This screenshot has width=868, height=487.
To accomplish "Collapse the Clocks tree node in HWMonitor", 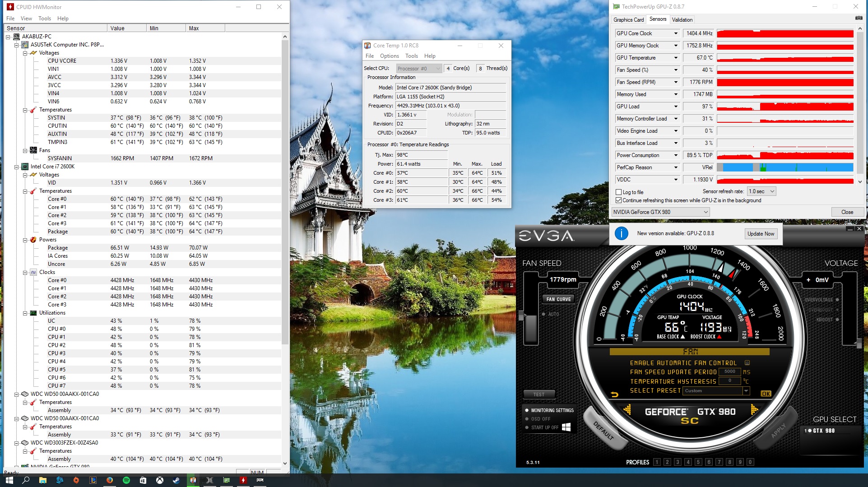I will click(x=25, y=272).
